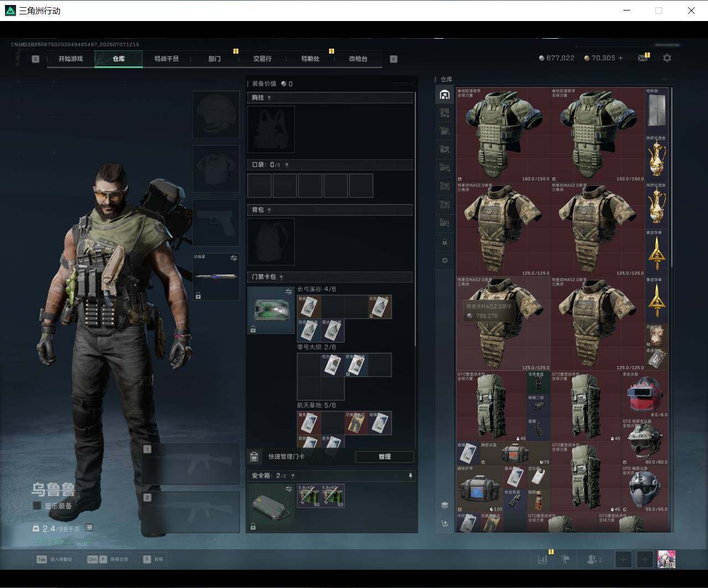Click the help icon next to 胸挂
Viewport: 708px width, 588px height.
(x=269, y=98)
